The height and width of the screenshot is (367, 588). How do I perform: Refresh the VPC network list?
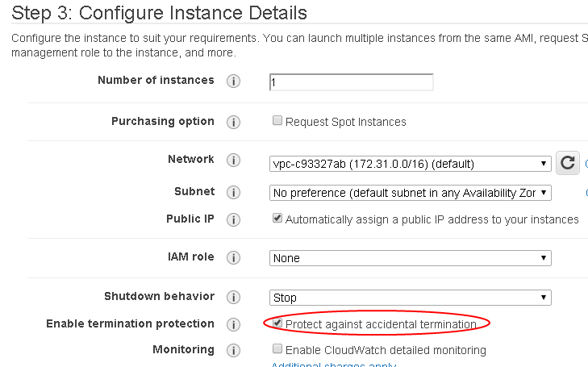pos(567,163)
